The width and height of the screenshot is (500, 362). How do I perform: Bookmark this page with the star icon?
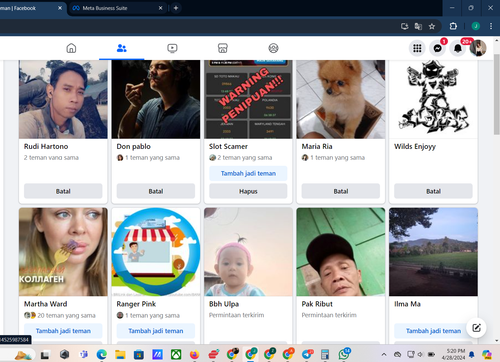click(x=432, y=26)
